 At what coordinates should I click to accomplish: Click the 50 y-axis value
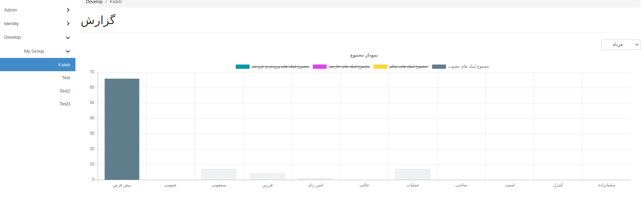pos(92,103)
